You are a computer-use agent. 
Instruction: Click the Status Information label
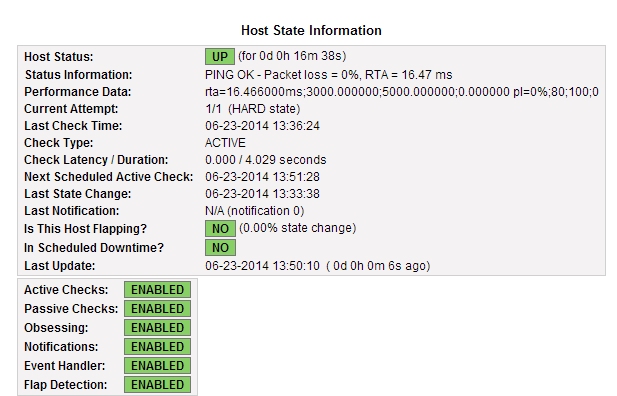[79, 75]
